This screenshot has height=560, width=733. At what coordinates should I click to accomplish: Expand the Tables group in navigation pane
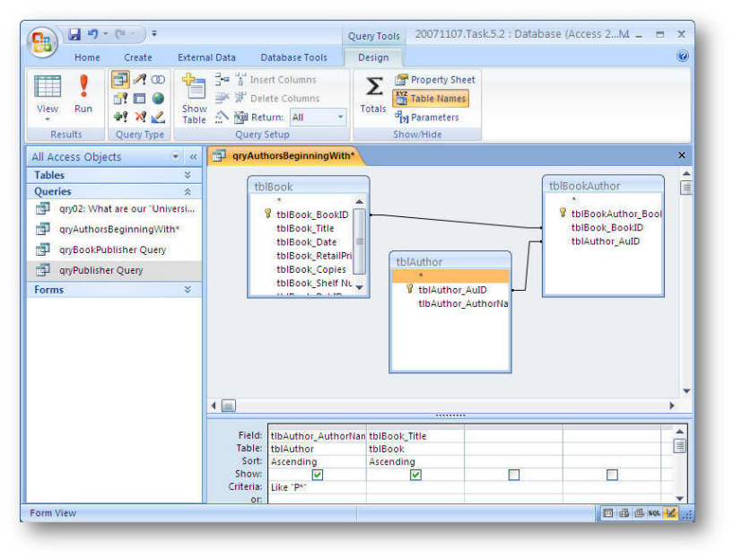click(x=188, y=175)
